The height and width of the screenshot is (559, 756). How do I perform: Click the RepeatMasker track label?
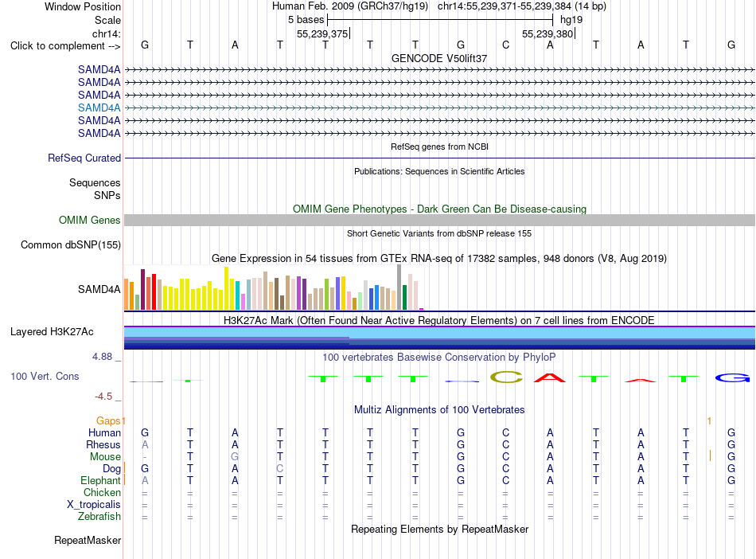pos(88,540)
